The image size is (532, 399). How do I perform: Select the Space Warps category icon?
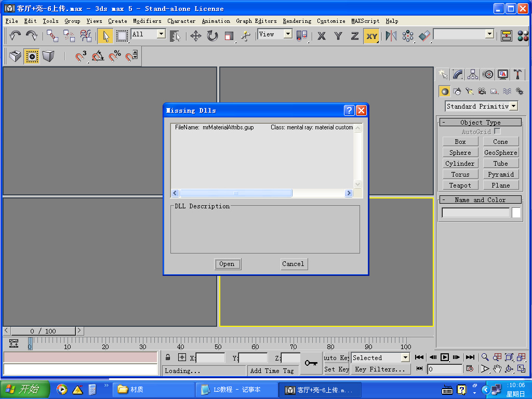507,91
